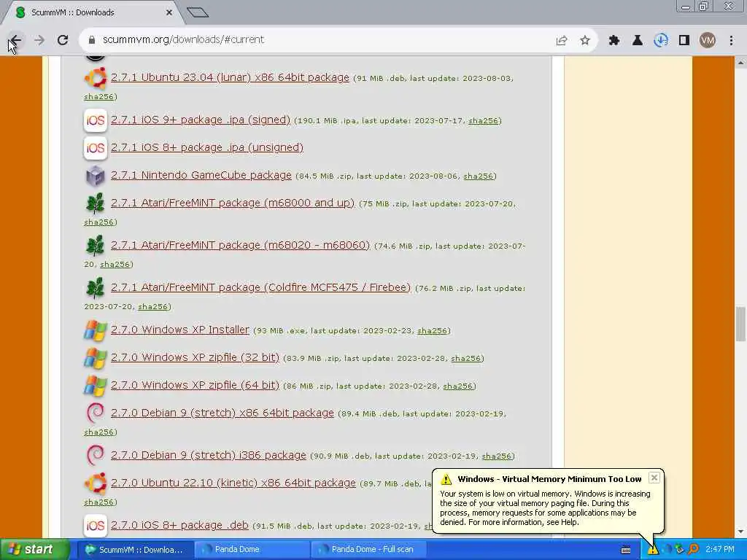Click the Debian swirl beside stretch x86 64bit
This screenshot has width=747, height=560.
tap(96, 413)
